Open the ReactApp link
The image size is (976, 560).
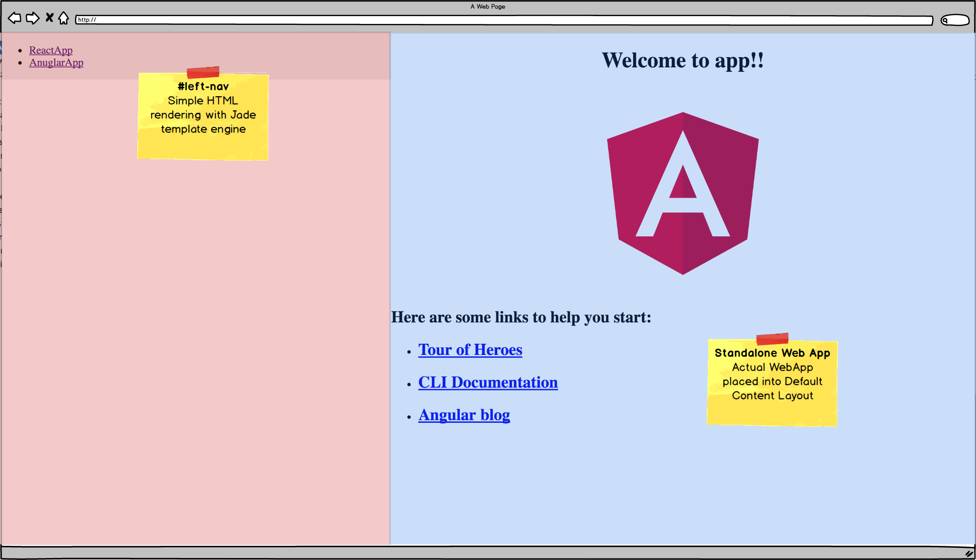tap(51, 50)
